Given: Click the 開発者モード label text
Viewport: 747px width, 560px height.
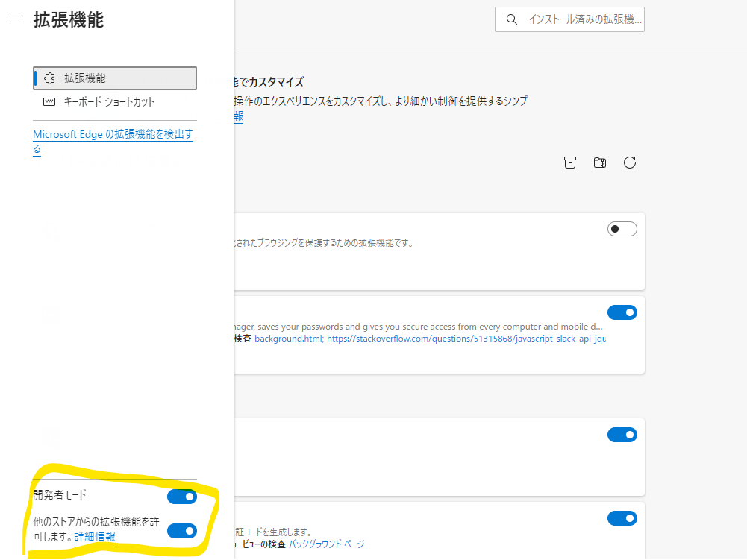Looking at the screenshot, I should click(x=60, y=495).
